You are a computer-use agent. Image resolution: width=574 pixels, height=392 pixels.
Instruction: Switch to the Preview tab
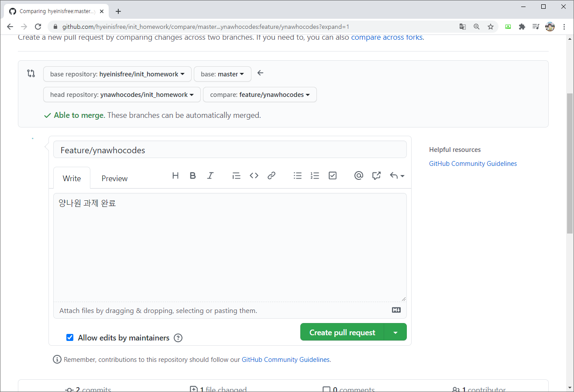tap(114, 178)
